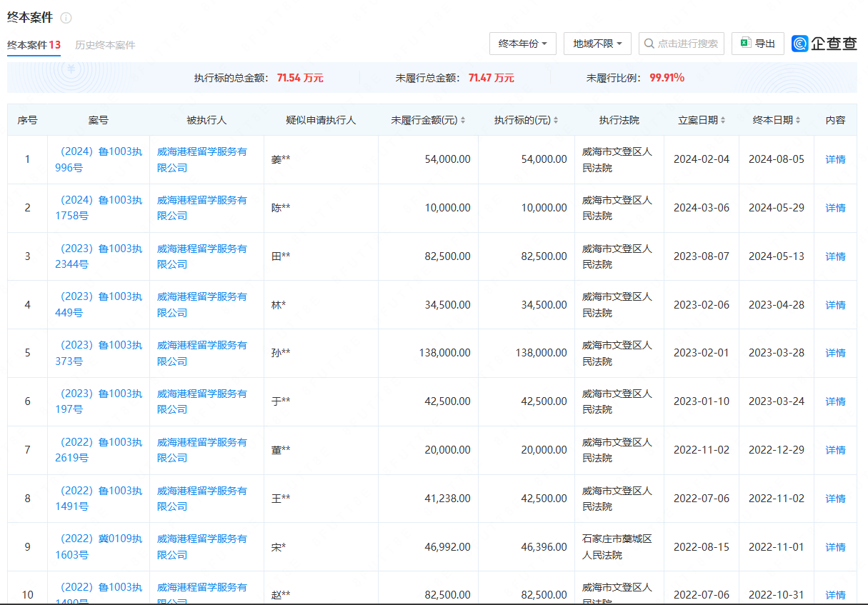Export data with the 导出 button

click(x=757, y=44)
